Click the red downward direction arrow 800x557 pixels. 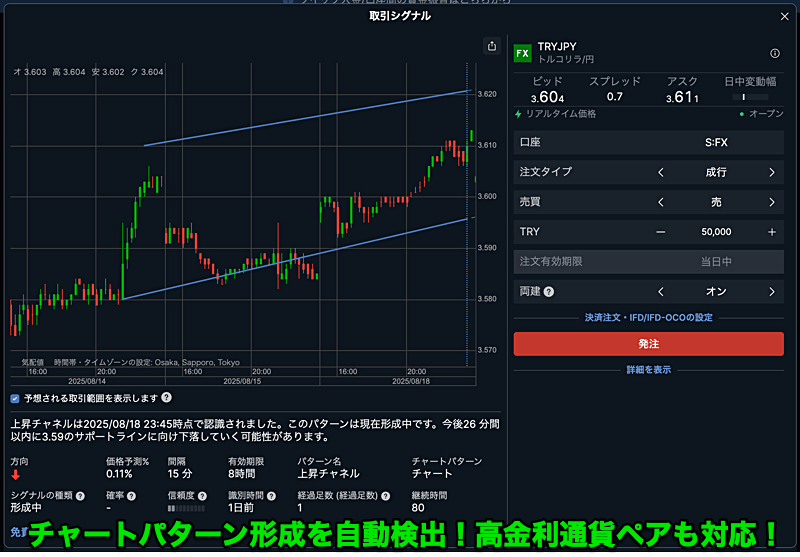15,475
